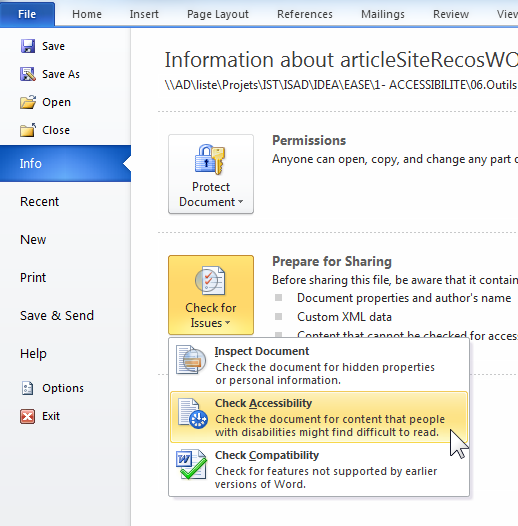Select New in the backstage sidebar
The image size is (518, 526).
pyautogui.click(x=33, y=240)
